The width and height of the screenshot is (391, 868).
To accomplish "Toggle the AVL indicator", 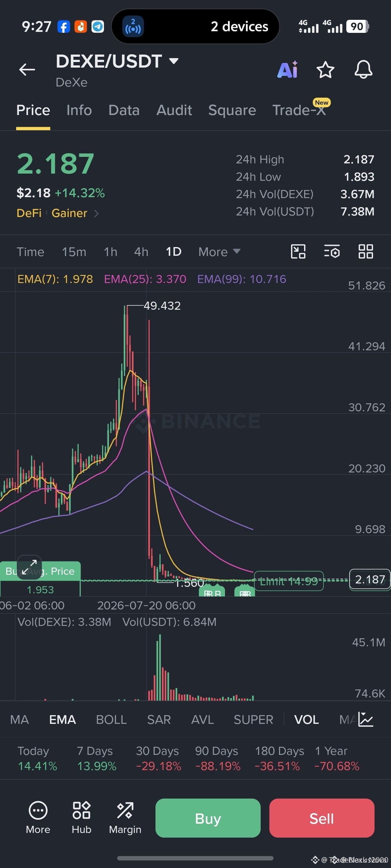I will [x=202, y=720].
